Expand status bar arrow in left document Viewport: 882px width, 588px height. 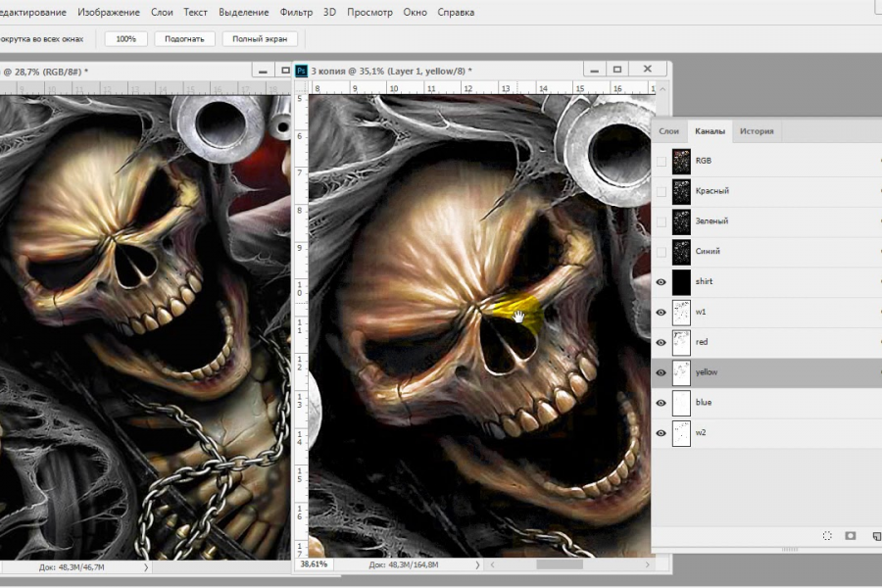click(x=147, y=566)
